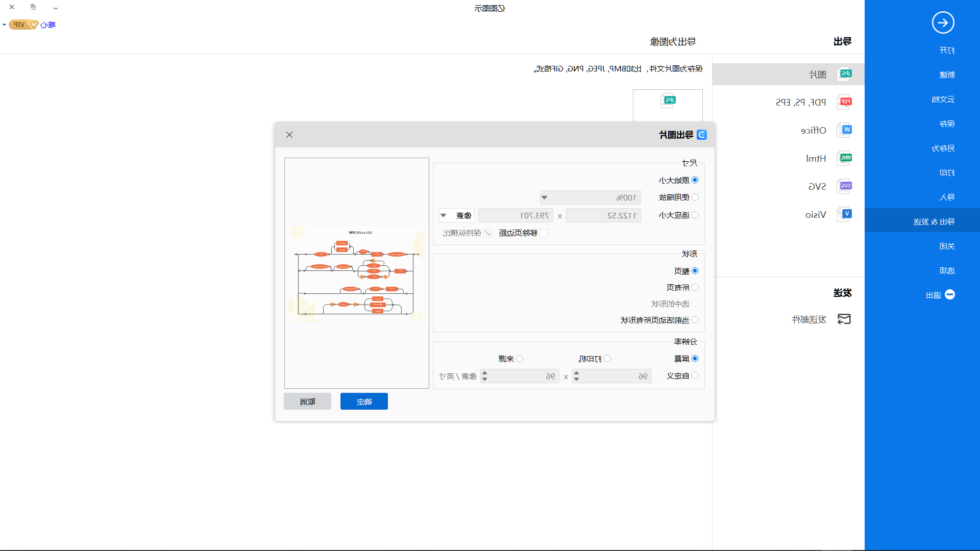The width and height of the screenshot is (980, 551).
Task: Click 另存为 in the sidebar
Action: (943, 148)
